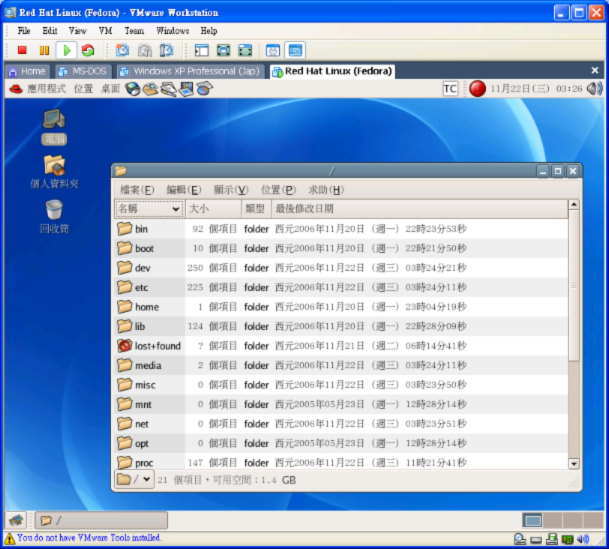This screenshot has width=609, height=549.
Task: Select the 'etc' folder row
Action: pyautogui.click(x=341, y=287)
